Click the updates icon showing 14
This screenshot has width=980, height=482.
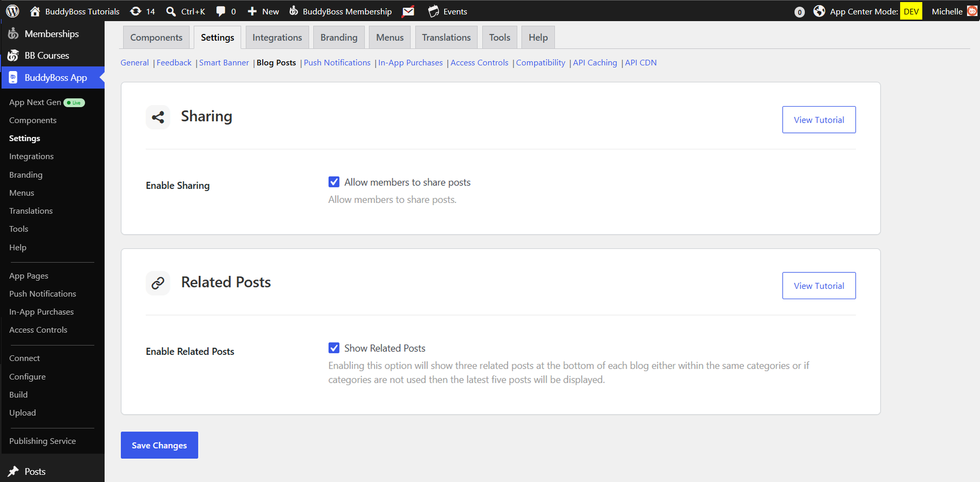point(136,11)
